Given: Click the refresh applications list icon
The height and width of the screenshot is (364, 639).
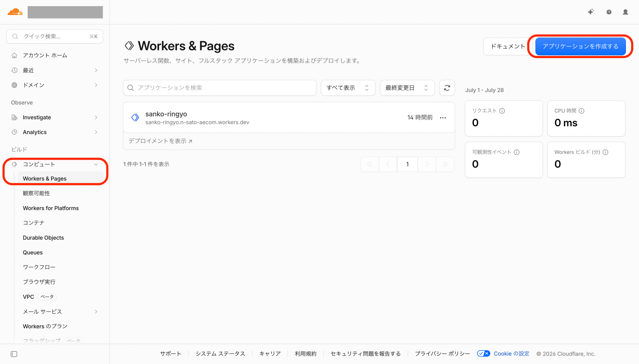Looking at the screenshot, I should click(x=447, y=88).
